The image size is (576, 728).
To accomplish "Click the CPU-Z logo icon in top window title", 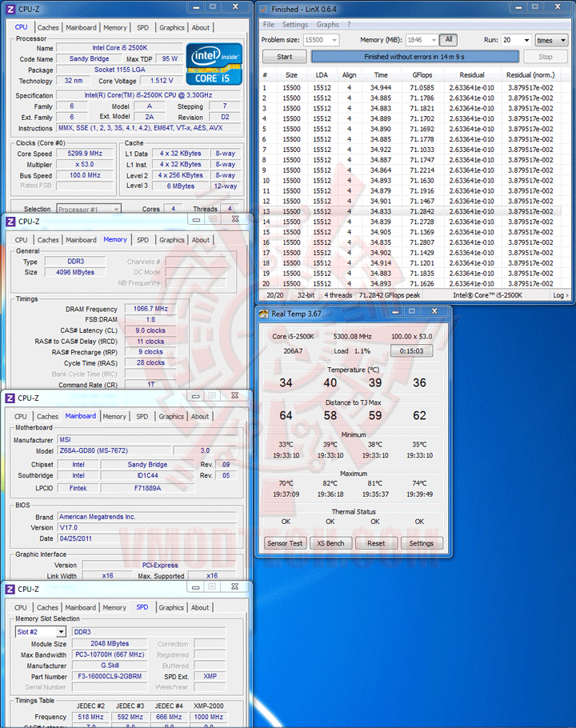I will [x=10, y=9].
